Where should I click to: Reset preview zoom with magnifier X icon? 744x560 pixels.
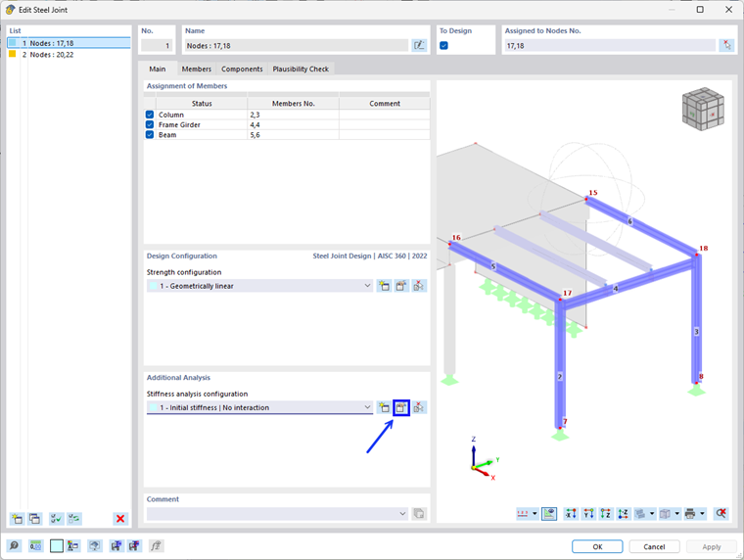(x=721, y=513)
